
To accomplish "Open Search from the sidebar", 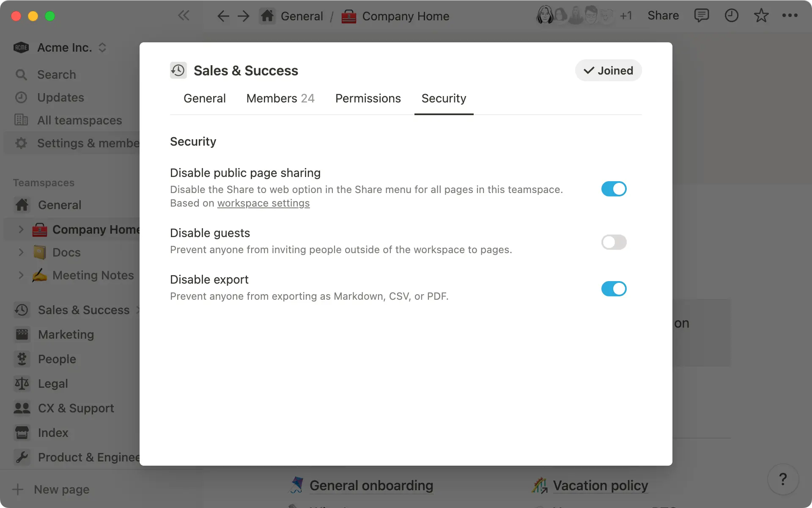I will [56, 75].
